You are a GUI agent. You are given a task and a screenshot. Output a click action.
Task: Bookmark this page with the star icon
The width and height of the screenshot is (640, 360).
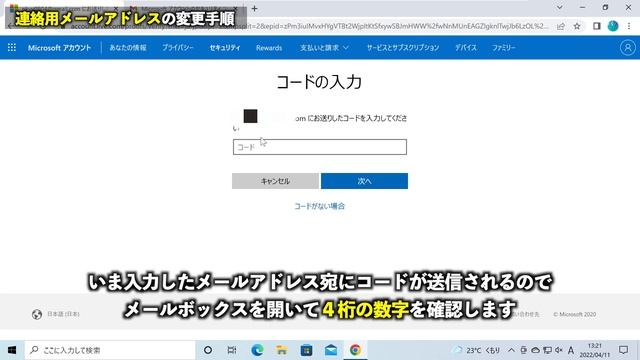[x=577, y=27]
